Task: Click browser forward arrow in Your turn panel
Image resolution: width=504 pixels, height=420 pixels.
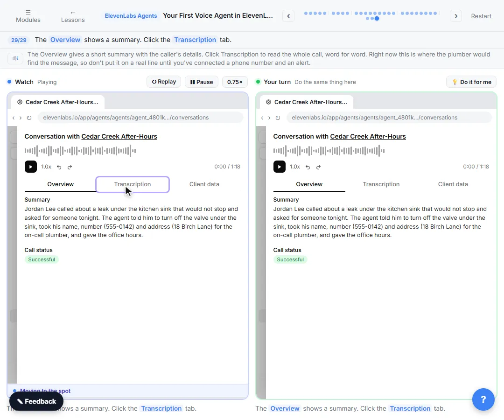Action: coord(269,118)
